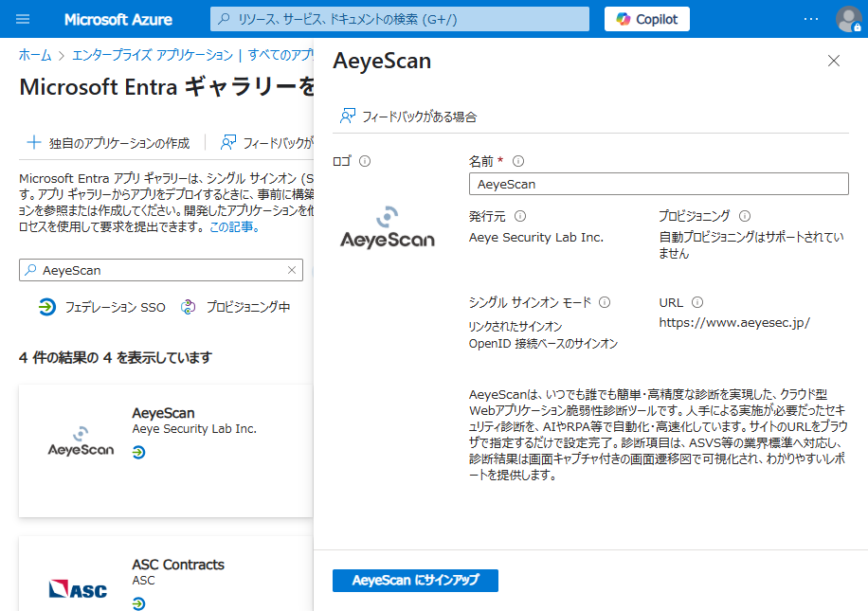Viewport: 868px width, 611px height.
Task: Click the user account avatar
Action: [847, 19]
